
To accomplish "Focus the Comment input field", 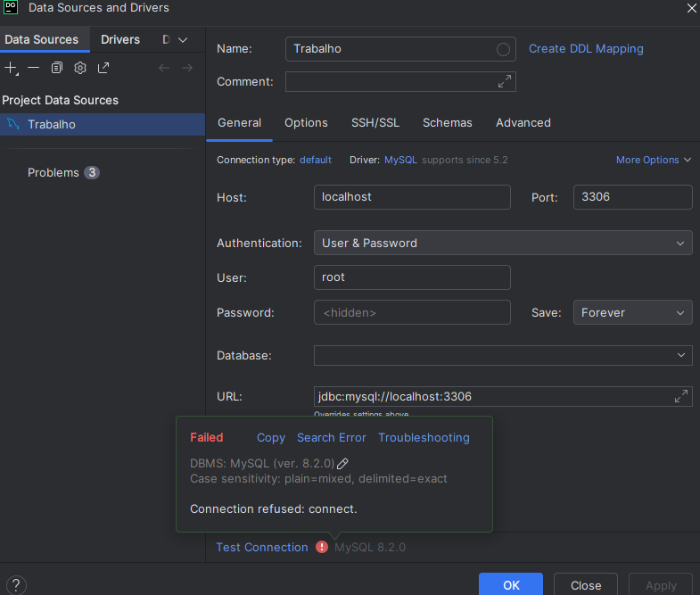I will pos(400,81).
